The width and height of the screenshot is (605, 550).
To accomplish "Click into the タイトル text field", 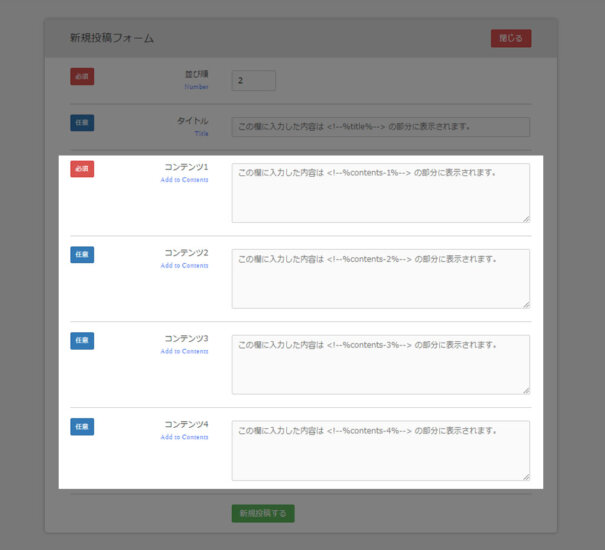I will tap(380, 127).
